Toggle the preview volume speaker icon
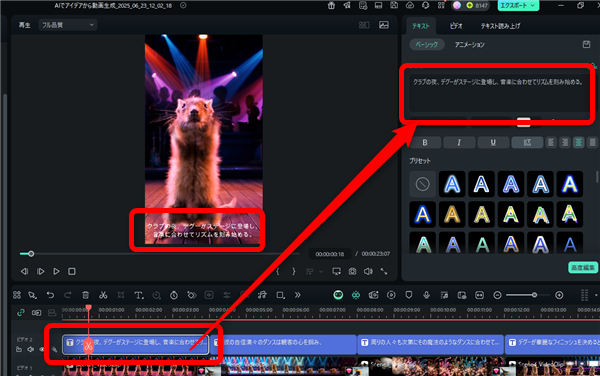Image resolution: width=600 pixels, height=376 pixels. [x=368, y=271]
